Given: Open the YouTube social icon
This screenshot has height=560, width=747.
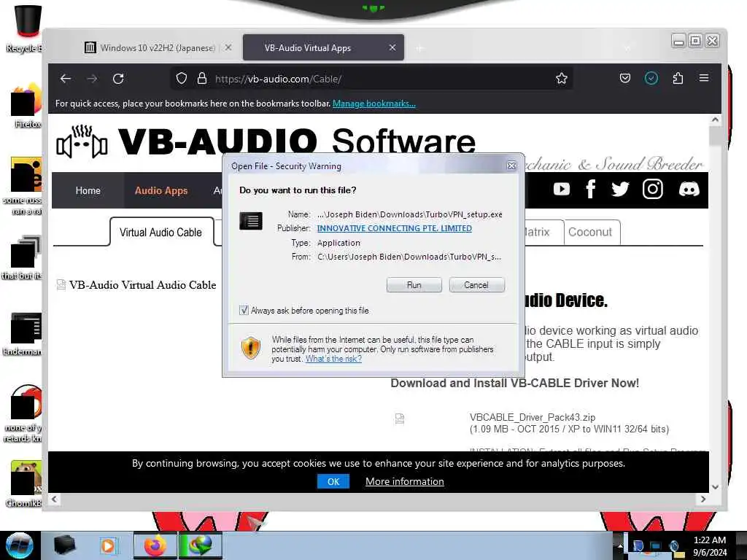Looking at the screenshot, I should tap(562, 189).
